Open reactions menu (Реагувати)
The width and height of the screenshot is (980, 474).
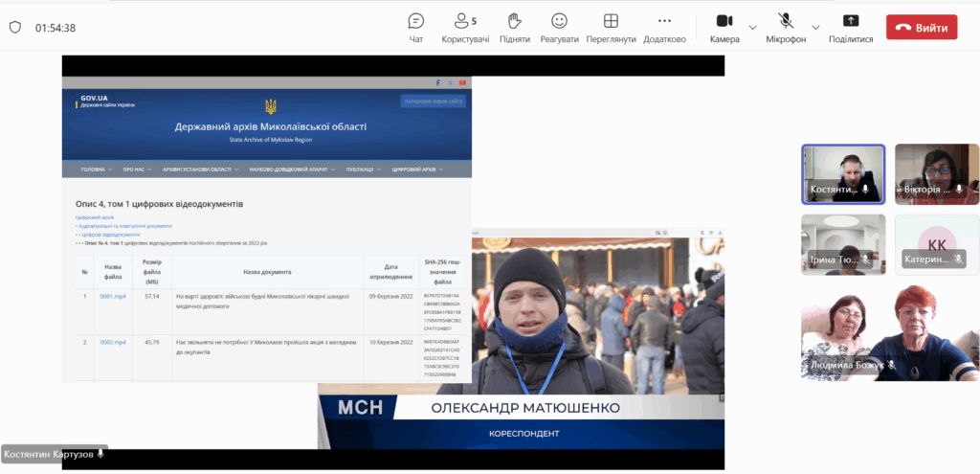[559, 28]
